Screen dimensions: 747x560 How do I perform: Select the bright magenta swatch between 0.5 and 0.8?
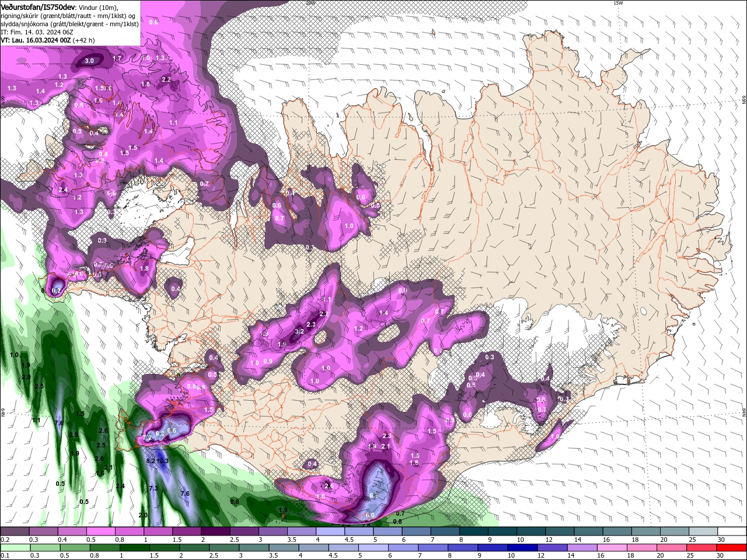[x=100, y=531]
